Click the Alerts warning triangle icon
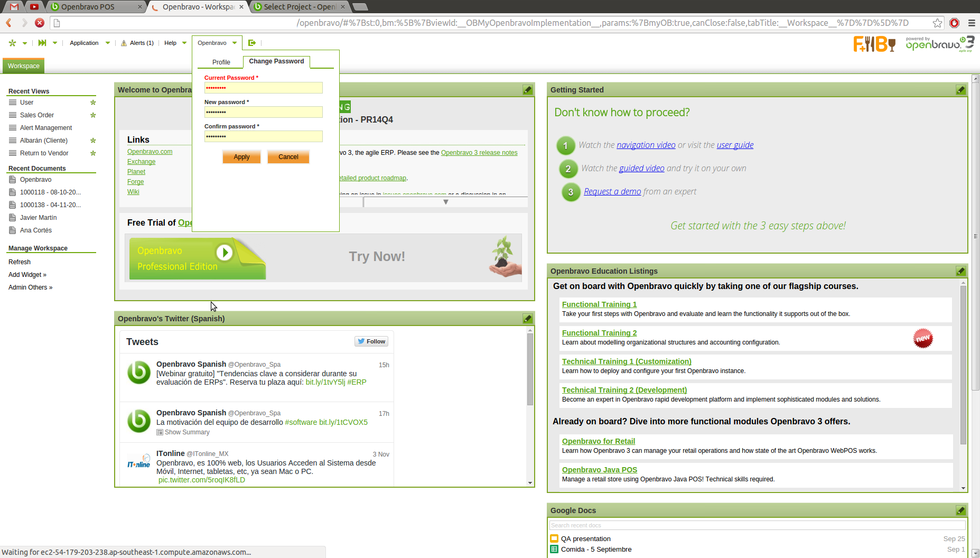The width and height of the screenshot is (980, 558). (x=124, y=43)
